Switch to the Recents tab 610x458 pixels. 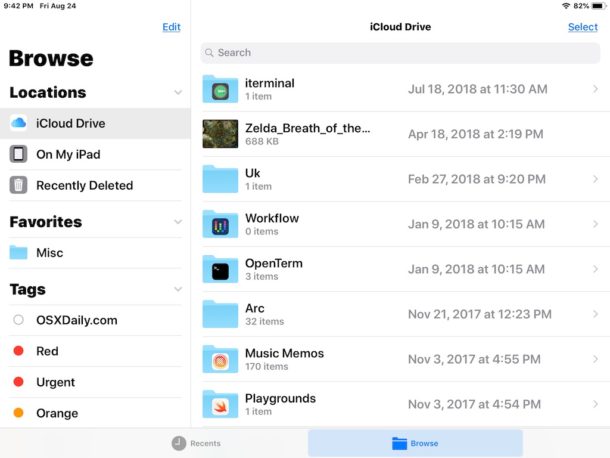(196, 443)
